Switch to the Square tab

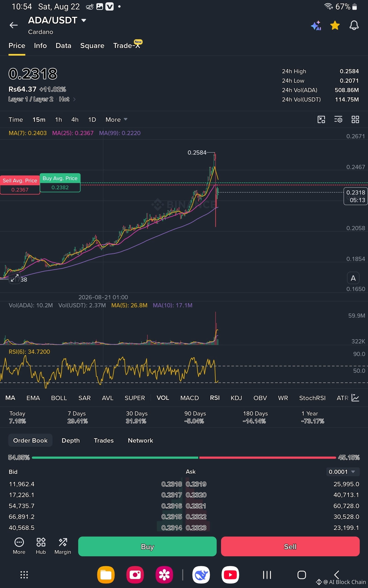92,46
